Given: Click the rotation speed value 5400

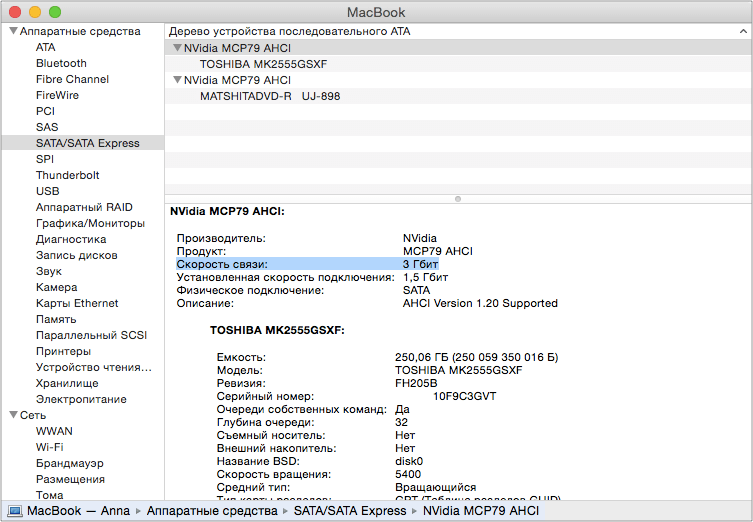Looking at the screenshot, I should (x=408, y=474).
